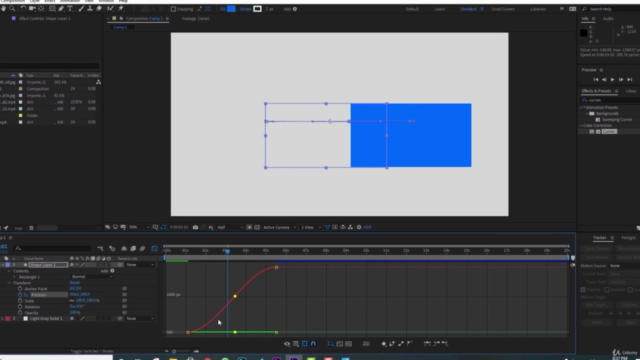640x360 pixels.
Task: Jump preview to first frame
Action: point(596,80)
